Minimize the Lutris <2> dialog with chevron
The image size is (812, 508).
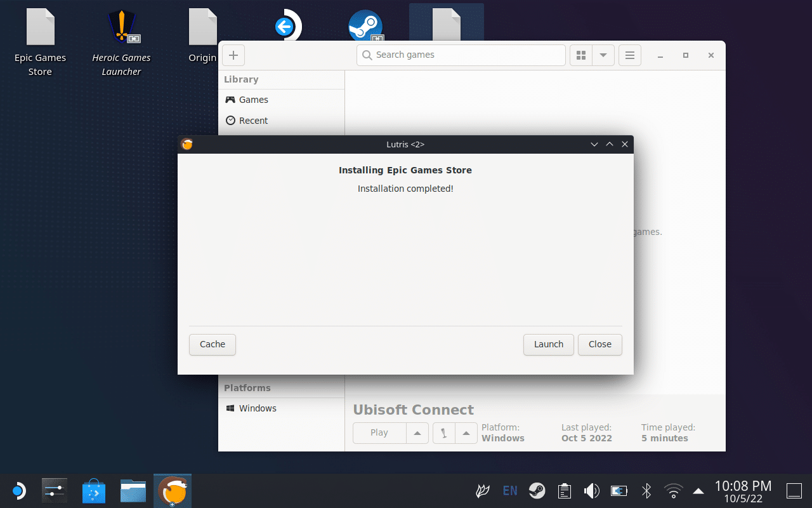click(594, 144)
